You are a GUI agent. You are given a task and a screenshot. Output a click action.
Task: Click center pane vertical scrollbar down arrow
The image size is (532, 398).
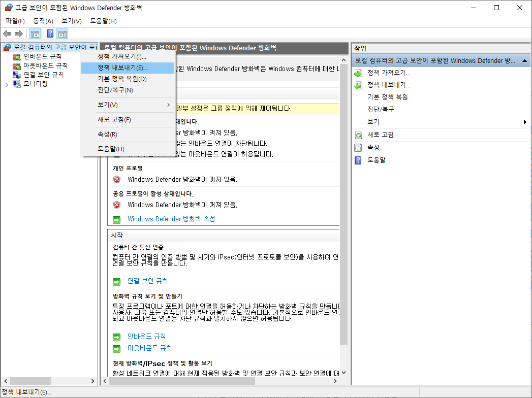(343, 373)
